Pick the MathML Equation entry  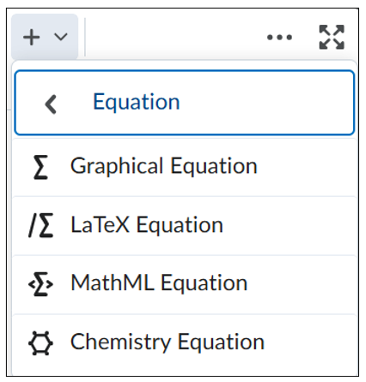(x=184, y=284)
